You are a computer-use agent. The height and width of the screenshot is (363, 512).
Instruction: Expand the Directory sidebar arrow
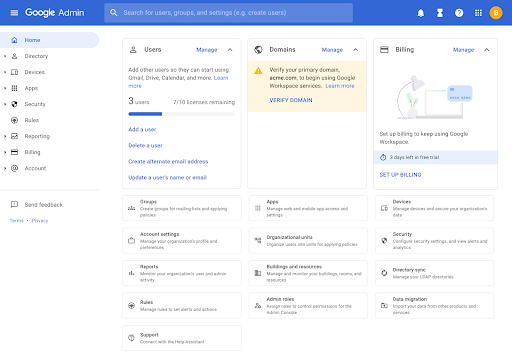(5, 56)
